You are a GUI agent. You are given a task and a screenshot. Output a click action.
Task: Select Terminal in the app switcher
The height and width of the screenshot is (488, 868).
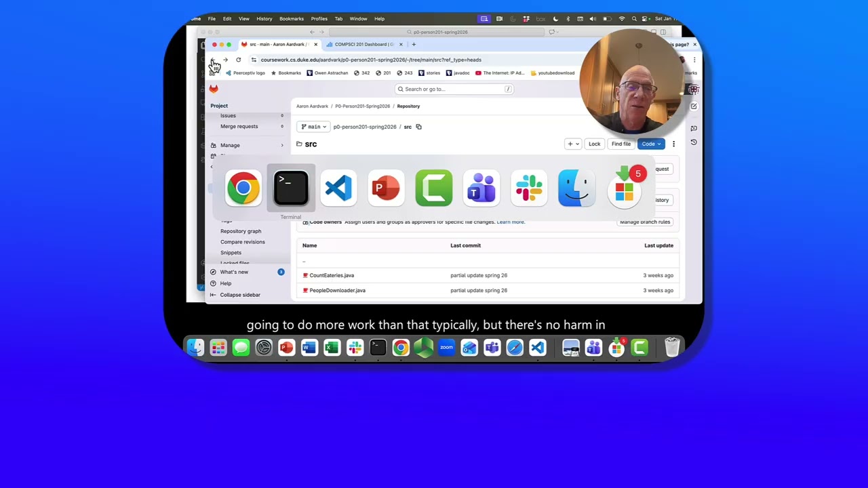point(291,188)
